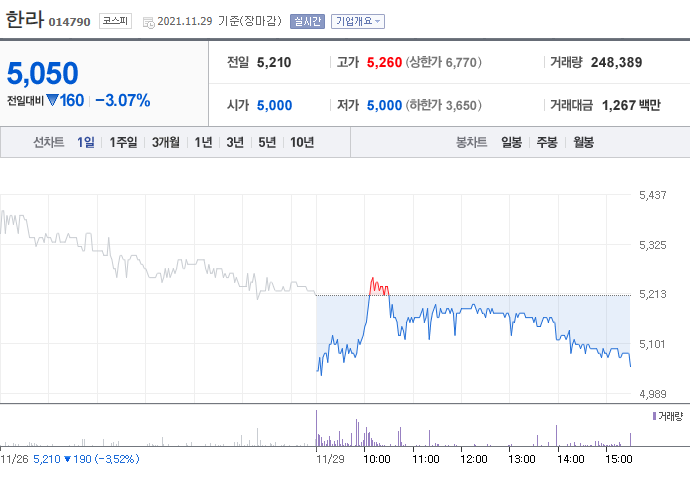Screen dimensions: 690x482
Task: Click the 선차트 label
Action: tap(49, 142)
